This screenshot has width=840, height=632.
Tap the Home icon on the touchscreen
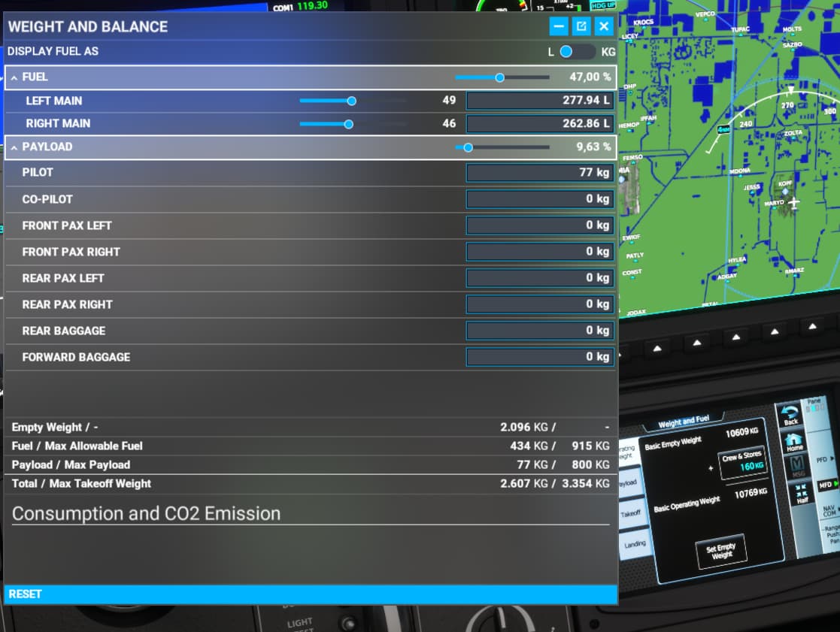tap(793, 441)
